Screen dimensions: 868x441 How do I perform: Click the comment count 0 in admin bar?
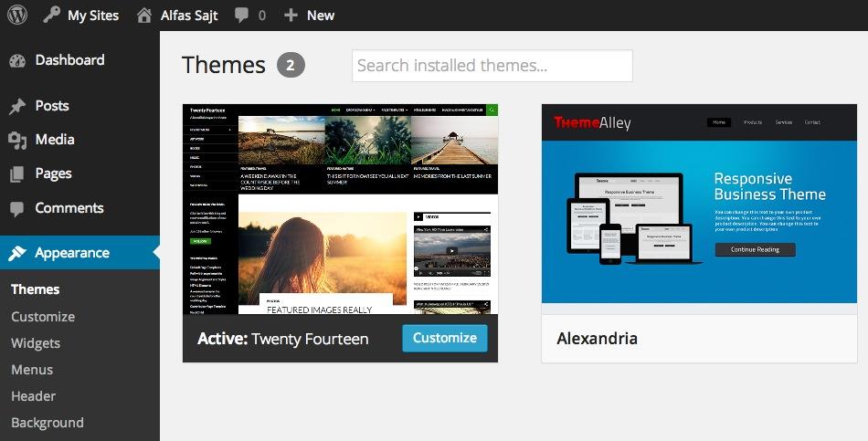click(x=262, y=16)
